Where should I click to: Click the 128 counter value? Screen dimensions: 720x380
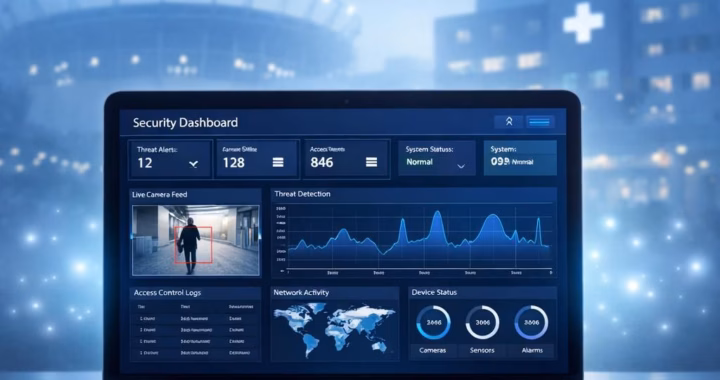[x=234, y=162]
